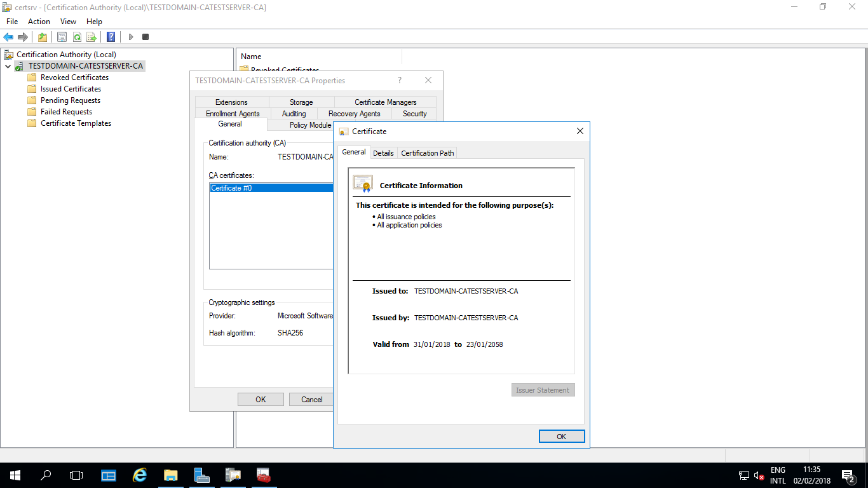Open the Extensions tab in Properties
The height and width of the screenshot is (488, 868).
[231, 102]
